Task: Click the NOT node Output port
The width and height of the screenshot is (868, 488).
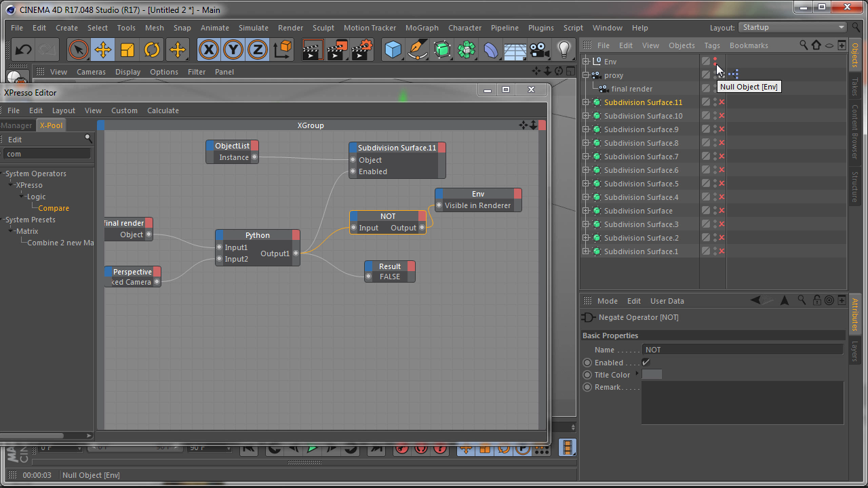Action: pos(422,228)
